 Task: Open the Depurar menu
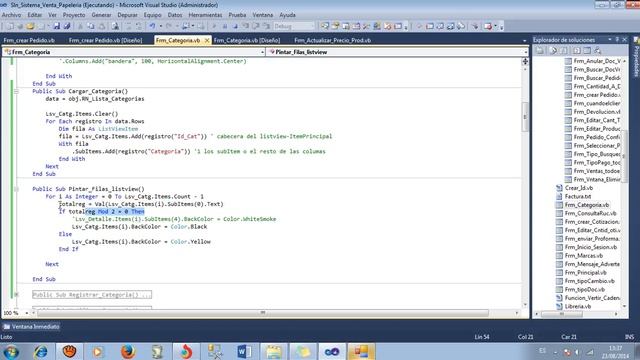[x=127, y=15]
